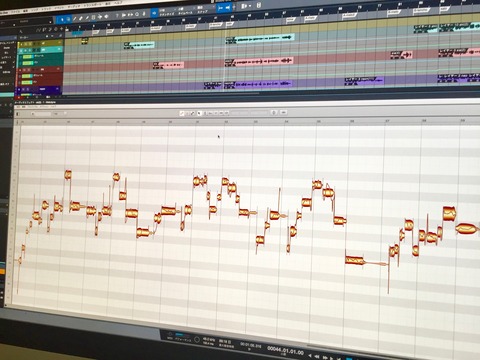The height and width of the screenshot is (360, 480).
Task: Click the Q quantize icon in toolbar
Action: click(x=137, y=14)
